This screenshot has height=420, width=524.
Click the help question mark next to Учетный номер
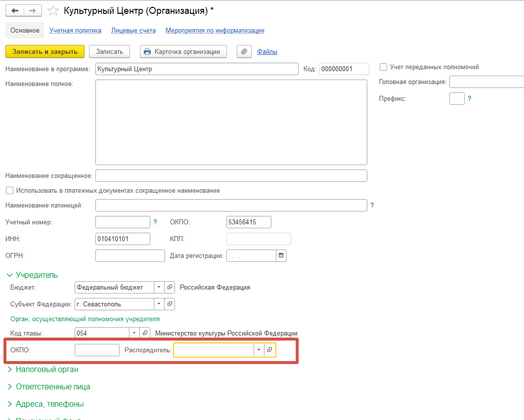(x=155, y=222)
